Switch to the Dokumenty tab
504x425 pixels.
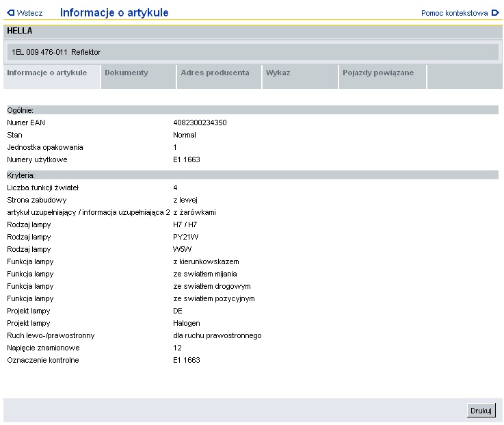139,77
